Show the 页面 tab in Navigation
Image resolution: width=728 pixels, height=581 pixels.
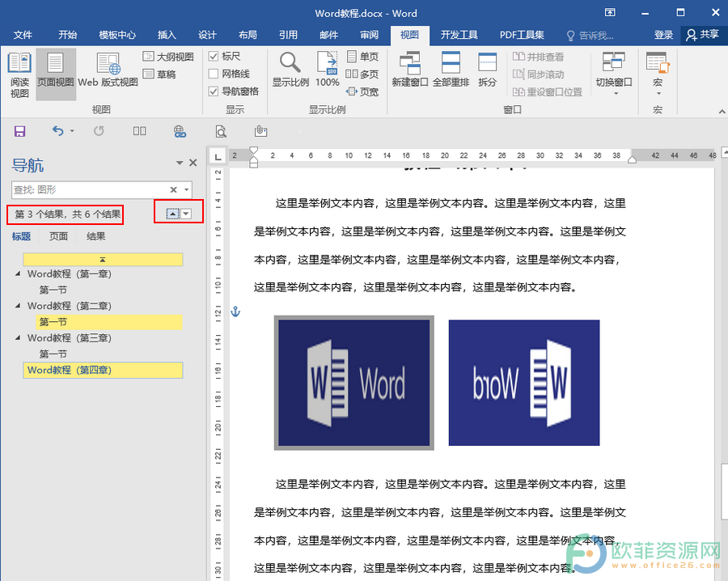pos(58,236)
